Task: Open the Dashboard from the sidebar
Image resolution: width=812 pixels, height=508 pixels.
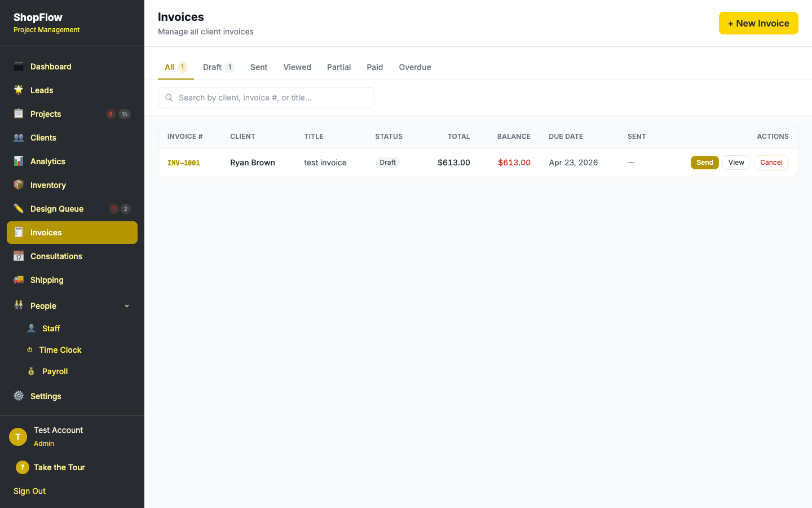Action: point(19,66)
